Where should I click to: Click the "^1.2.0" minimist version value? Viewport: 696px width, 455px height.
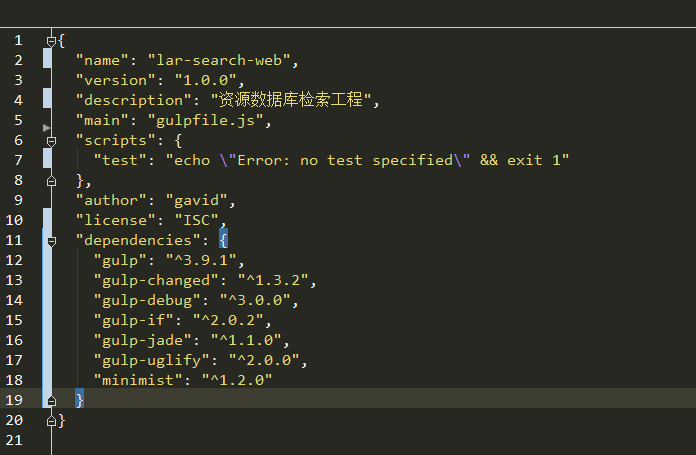click(x=237, y=380)
